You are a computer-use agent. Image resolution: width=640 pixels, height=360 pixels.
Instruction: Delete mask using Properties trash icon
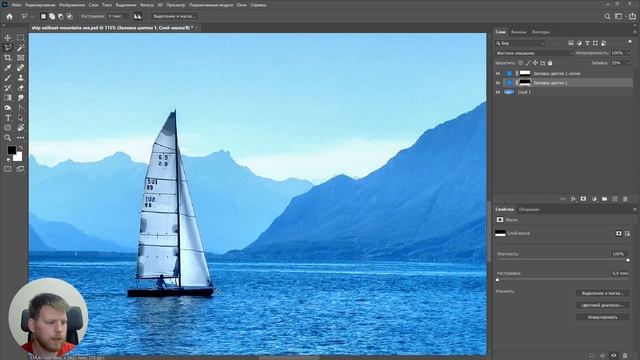[625, 356]
